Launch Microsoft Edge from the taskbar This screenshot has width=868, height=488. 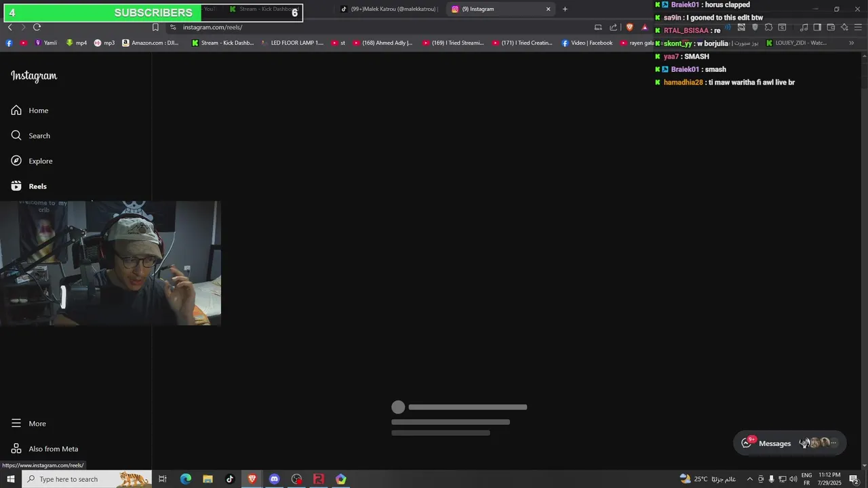(x=185, y=479)
